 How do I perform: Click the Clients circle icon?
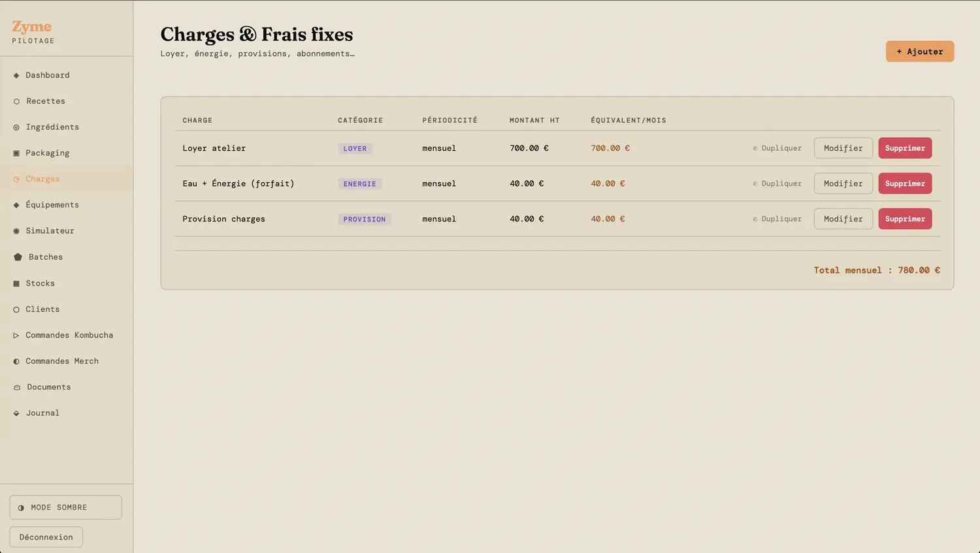tap(16, 309)
